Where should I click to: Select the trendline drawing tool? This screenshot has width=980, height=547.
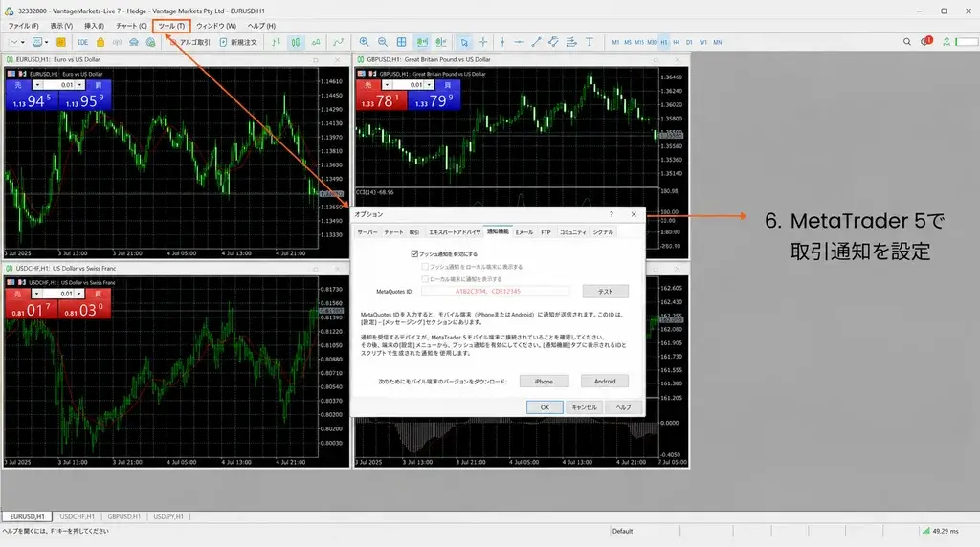coord(536,42)
